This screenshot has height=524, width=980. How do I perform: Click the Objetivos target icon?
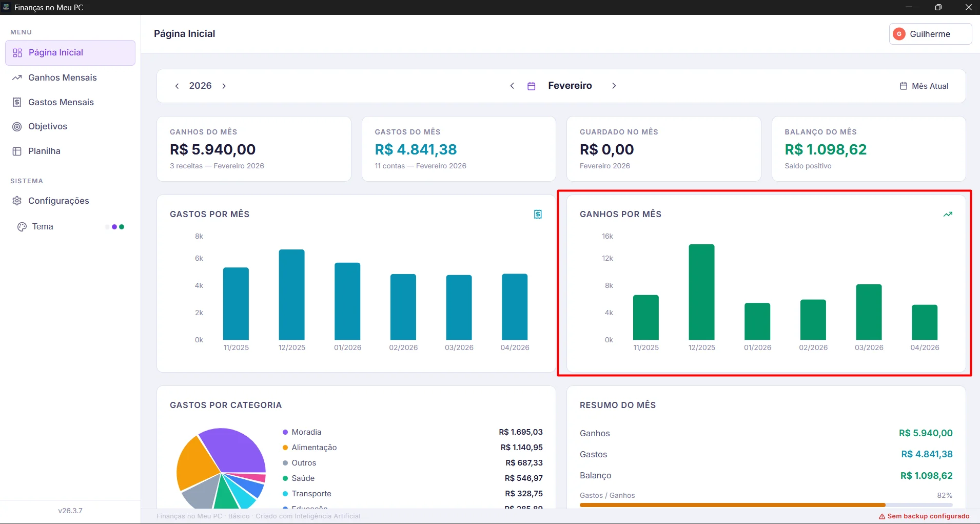point(17,127)
